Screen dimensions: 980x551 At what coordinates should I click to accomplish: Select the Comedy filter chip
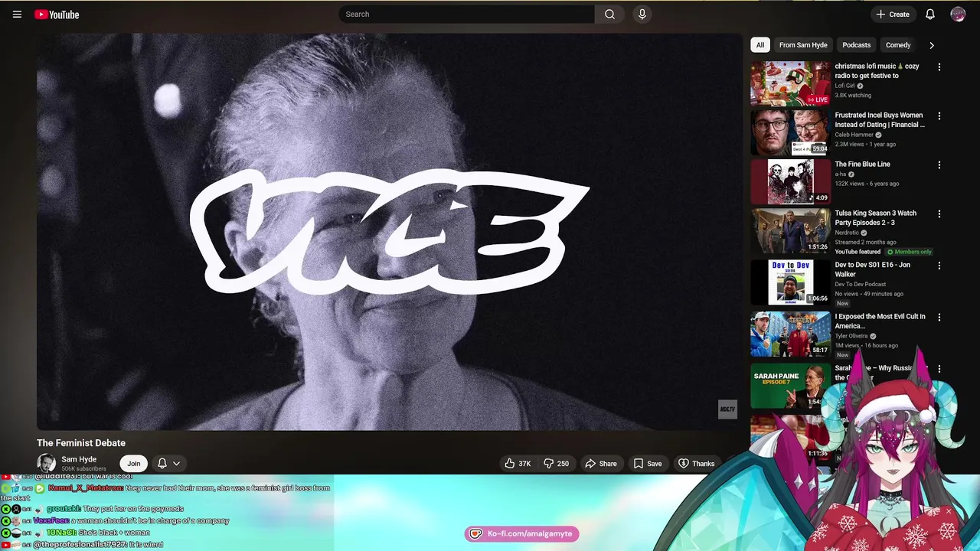[898, 45]
